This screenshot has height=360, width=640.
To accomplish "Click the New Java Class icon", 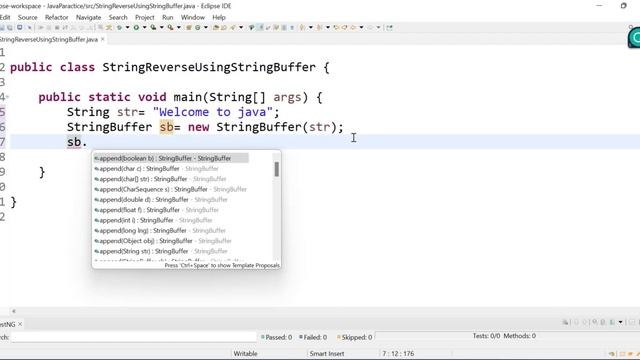I will [x=198, y=28].
